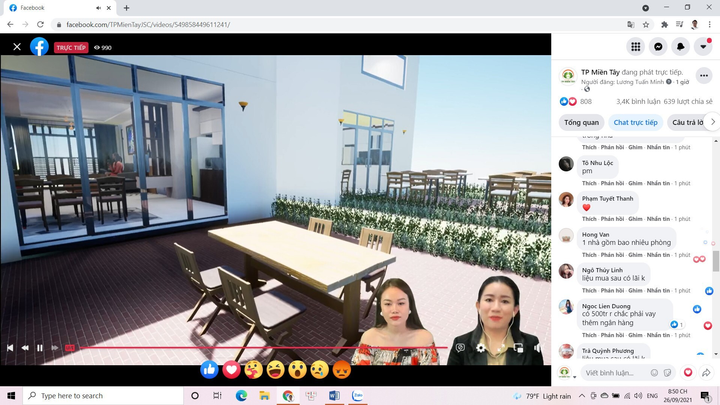Click the TRỰC TIẾP live badge
Viewport: 720px width, 405px height.
[71, 47]
